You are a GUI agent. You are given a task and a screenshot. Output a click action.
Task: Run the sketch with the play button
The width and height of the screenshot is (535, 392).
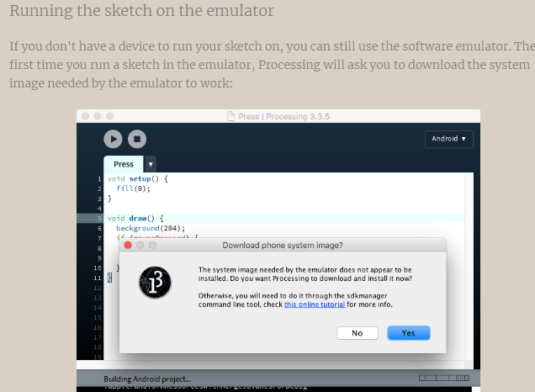pyautogui.click(x=113, y=139)
